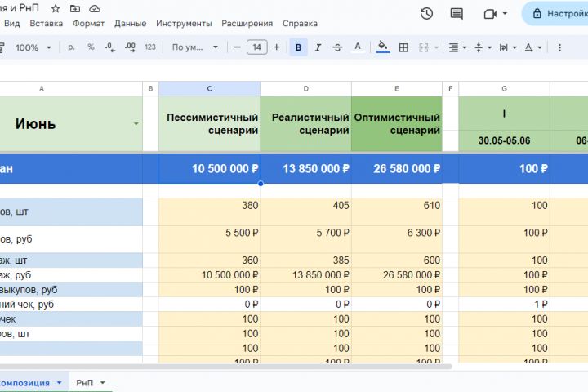
Task: Open text rotation options
Action: [532, 47]
